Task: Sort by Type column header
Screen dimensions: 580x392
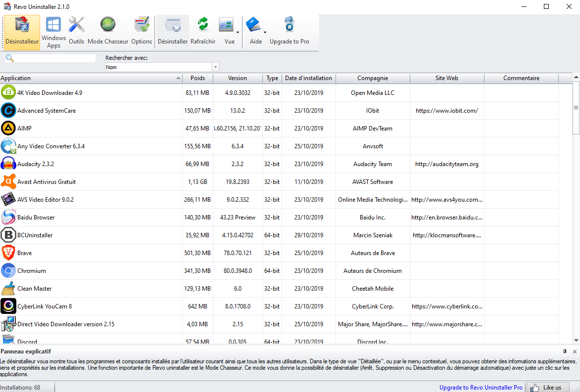Action: click(x=272, y=78)
